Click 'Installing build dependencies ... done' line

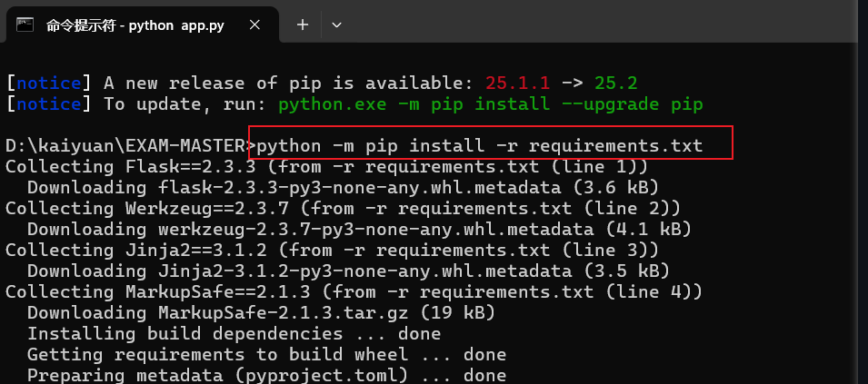coord(234,334)
